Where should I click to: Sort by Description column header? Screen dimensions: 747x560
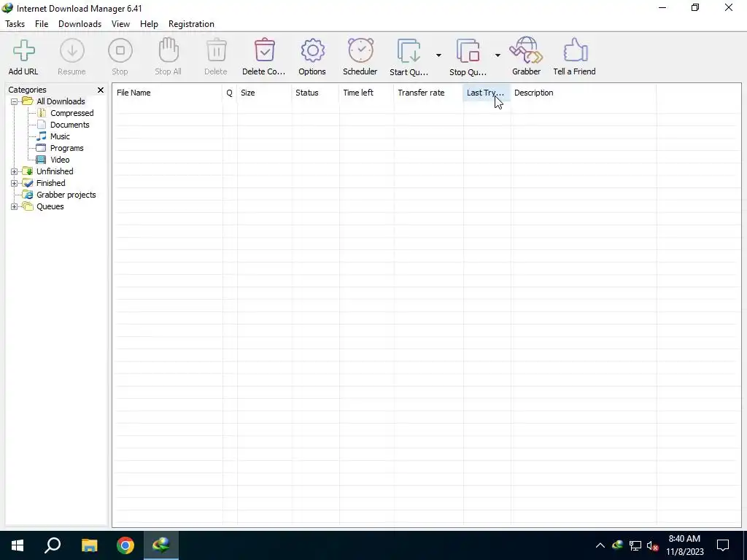click(x=584, y=93)
